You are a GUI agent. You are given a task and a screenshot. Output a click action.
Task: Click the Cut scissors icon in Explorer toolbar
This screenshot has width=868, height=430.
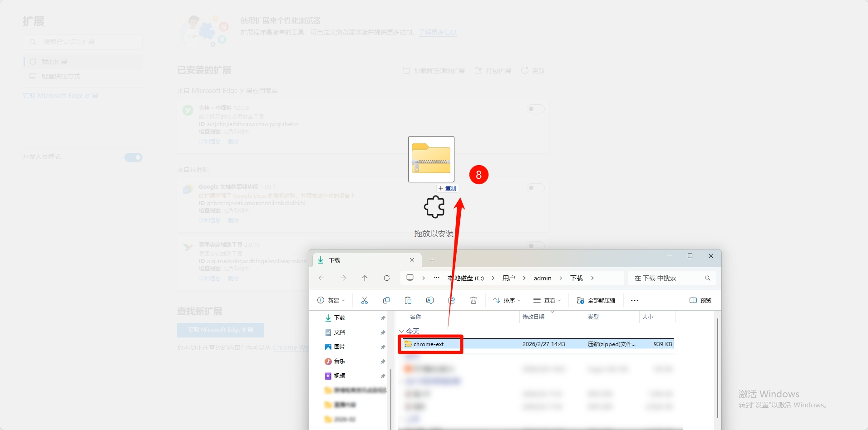365,300
